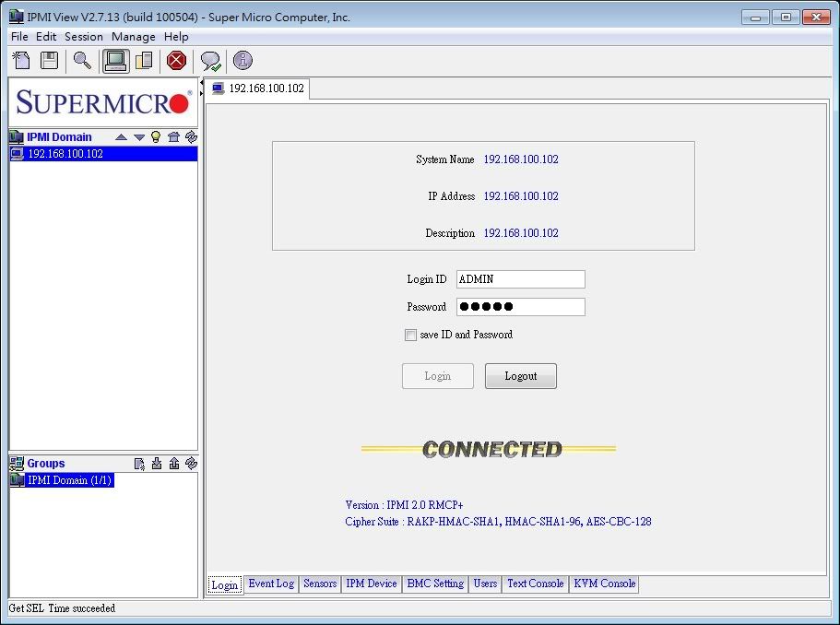Click the trash bin icon in IPMI Domain
This screenshot has height=625, width=840.
pyautogui.click(x=173, y=136)
